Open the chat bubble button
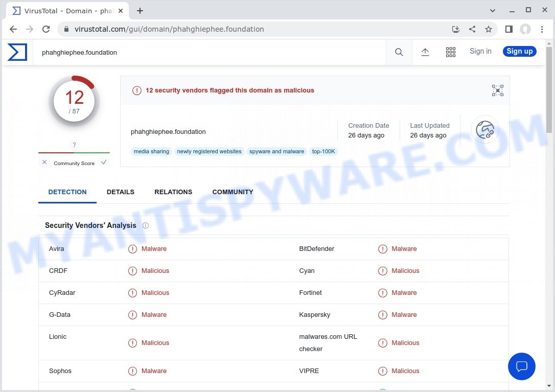The height and width of the screenshot is (392, 555). pyautogui.click(x=521, y=366)
